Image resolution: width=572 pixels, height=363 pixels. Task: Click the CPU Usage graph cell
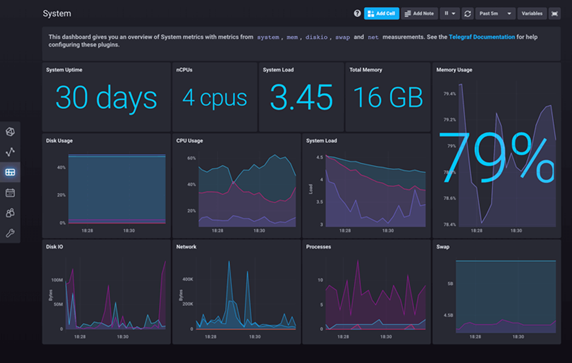pos(236,186)
